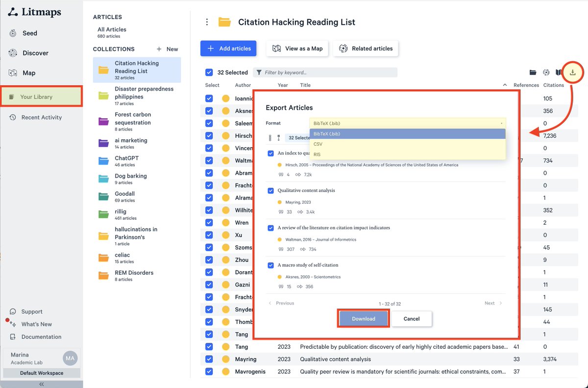Open What's New in sidebar

[x=30, y=324]
